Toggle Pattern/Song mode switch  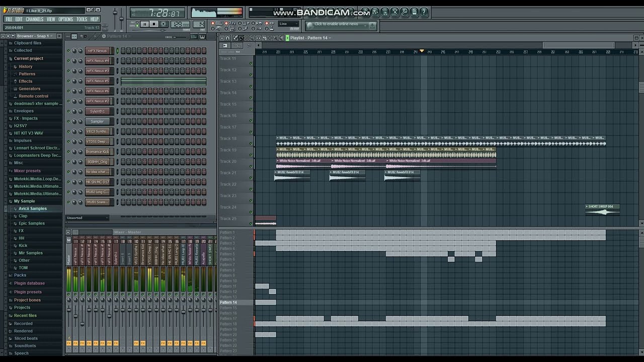(x=137, y=24)
